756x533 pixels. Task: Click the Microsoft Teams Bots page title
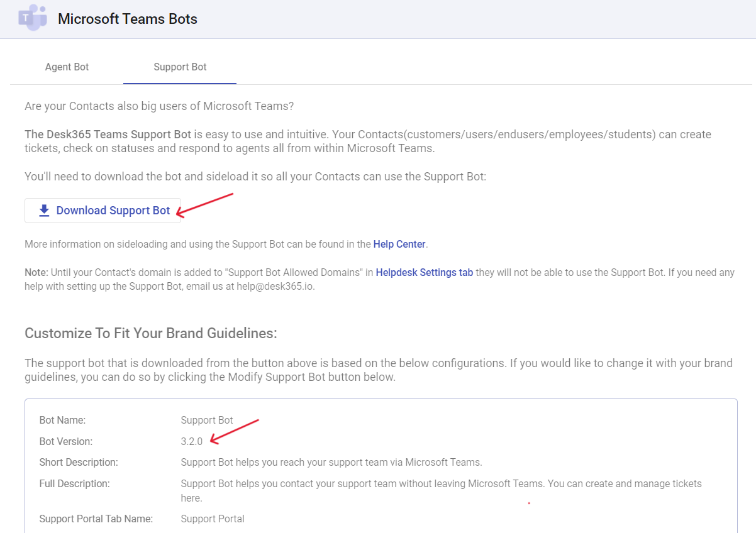128,19
